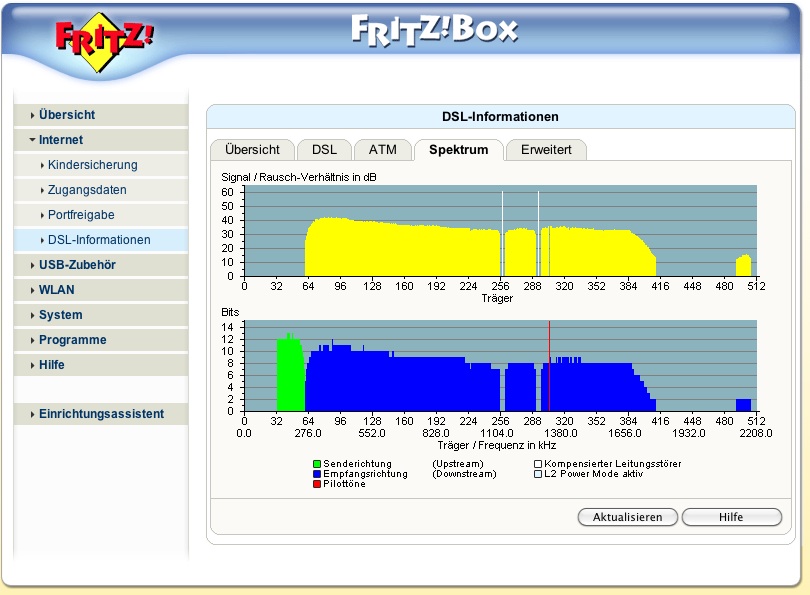
Task: Open the Übersicht sidebar entry
Action: coord(101,115)
